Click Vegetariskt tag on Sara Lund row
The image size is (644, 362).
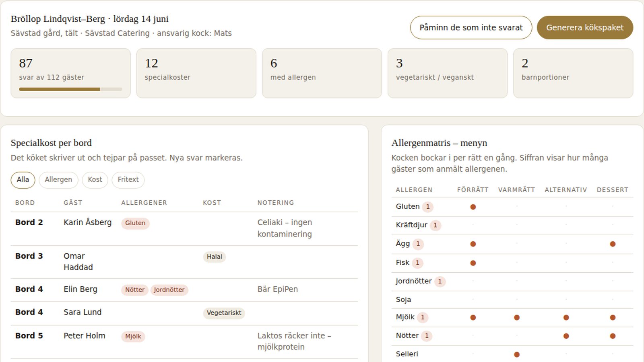point(224,313)
